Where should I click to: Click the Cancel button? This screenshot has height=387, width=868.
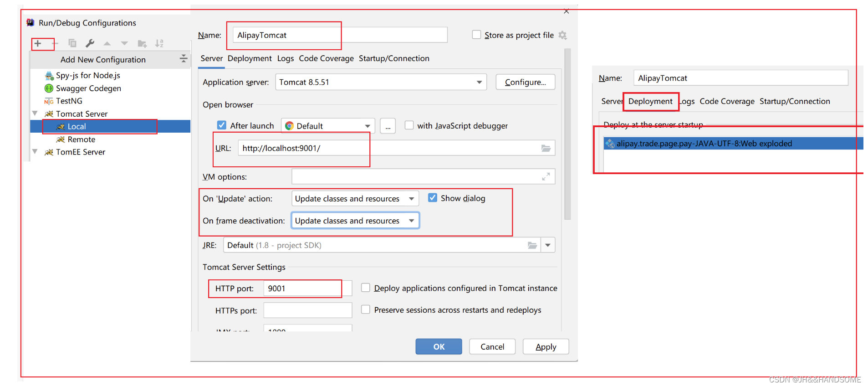point(492,346)
